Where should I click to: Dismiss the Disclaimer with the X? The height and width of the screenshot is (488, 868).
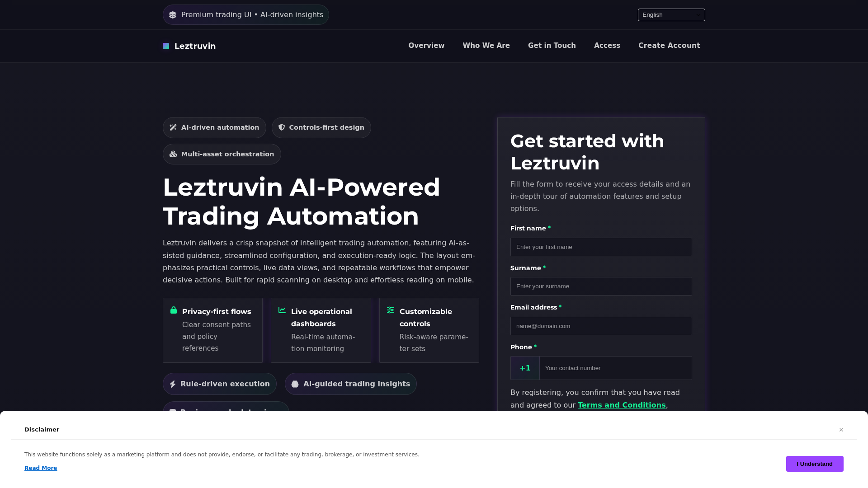click(841, 429)
